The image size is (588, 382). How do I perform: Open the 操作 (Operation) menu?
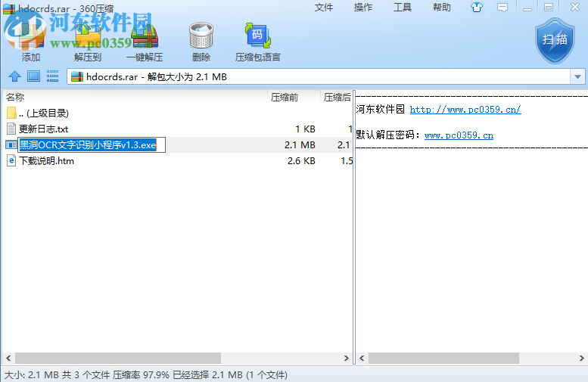pyautogui.click(x=363, y=7)
